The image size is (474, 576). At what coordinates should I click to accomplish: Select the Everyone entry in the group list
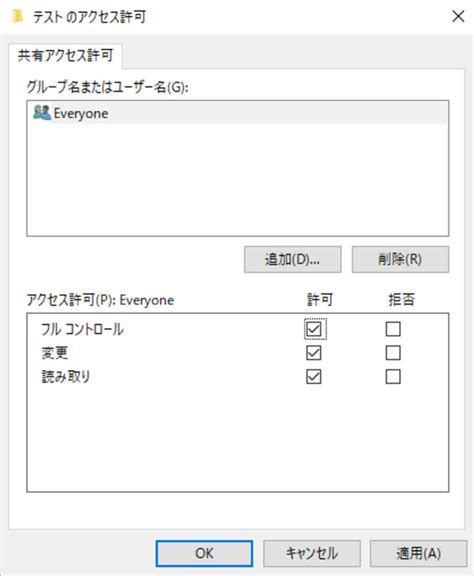237,113
